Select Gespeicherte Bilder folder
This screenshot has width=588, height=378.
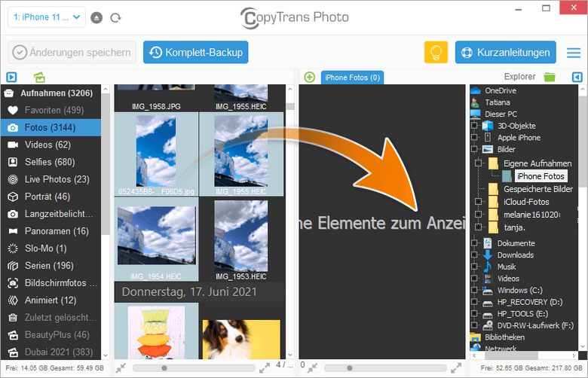click(537, 189)
